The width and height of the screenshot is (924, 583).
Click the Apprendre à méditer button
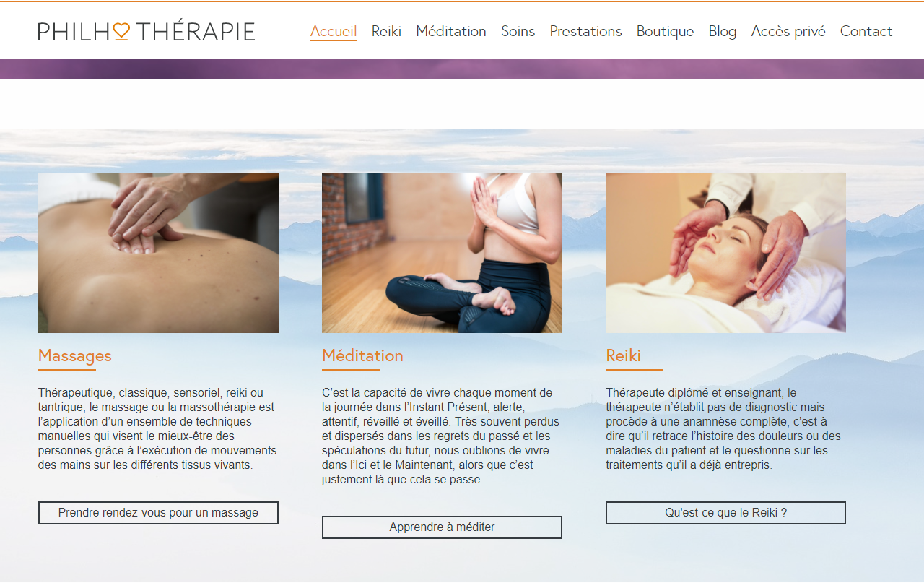(442, 527)
